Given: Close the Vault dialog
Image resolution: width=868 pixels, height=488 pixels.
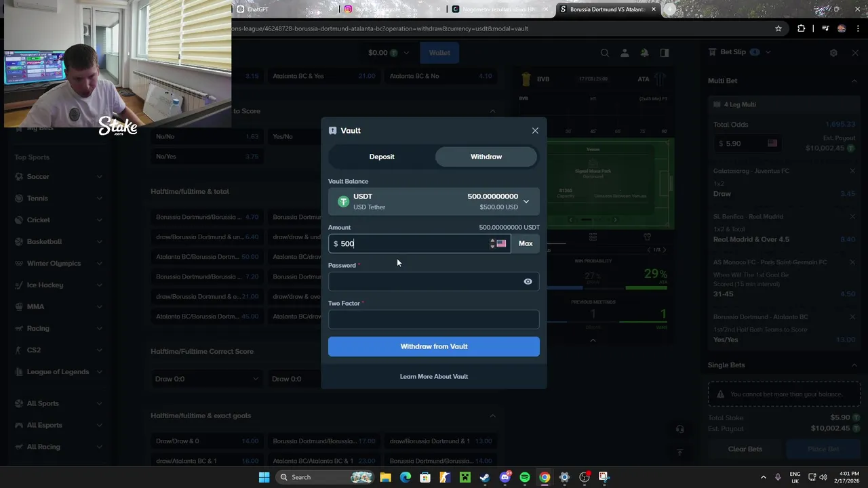Looking at the screenshot, I should click(x=535, y=131).
